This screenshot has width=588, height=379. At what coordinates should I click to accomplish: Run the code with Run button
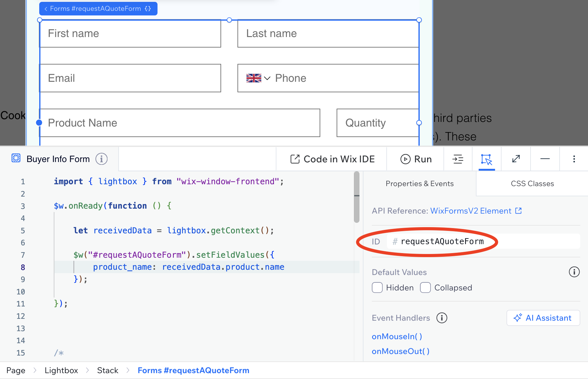[416, 159]
